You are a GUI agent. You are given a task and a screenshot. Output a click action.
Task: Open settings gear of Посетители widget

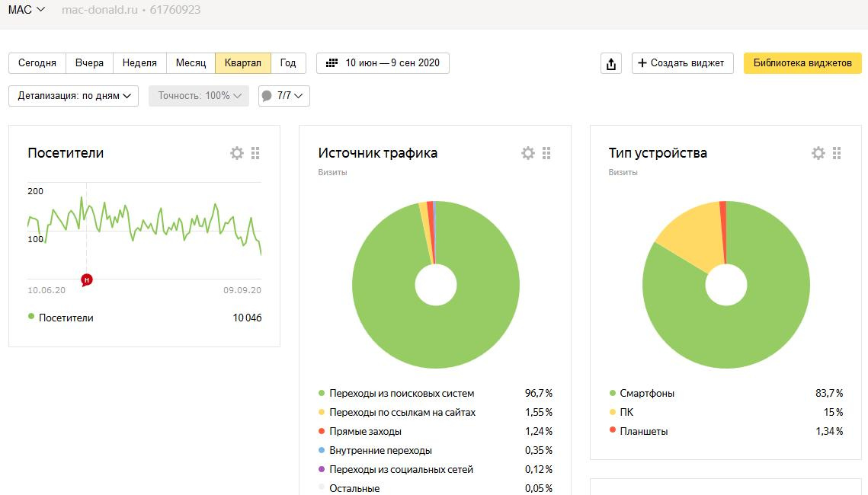click(237, 153)
